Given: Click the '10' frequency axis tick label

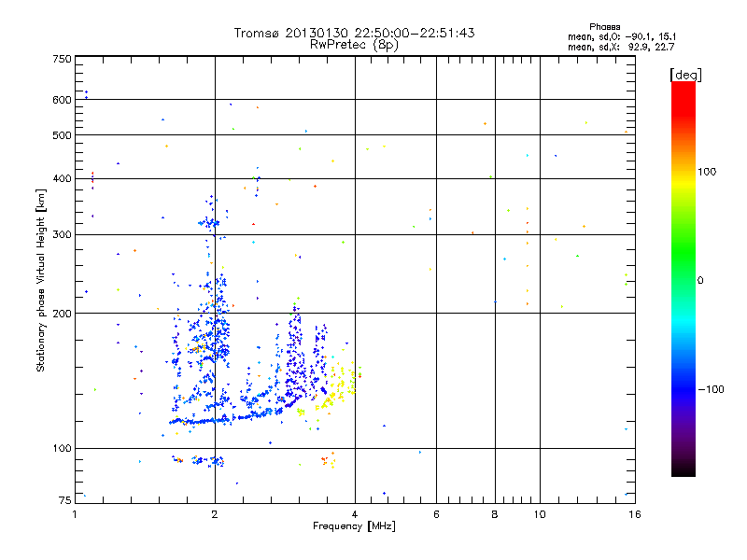Looking at the screenshot, I should 540,514.
